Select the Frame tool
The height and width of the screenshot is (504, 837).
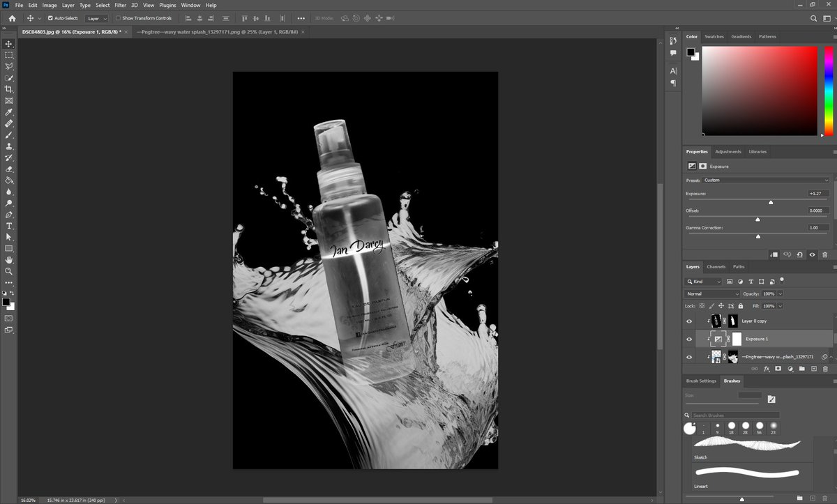[9, 100]
